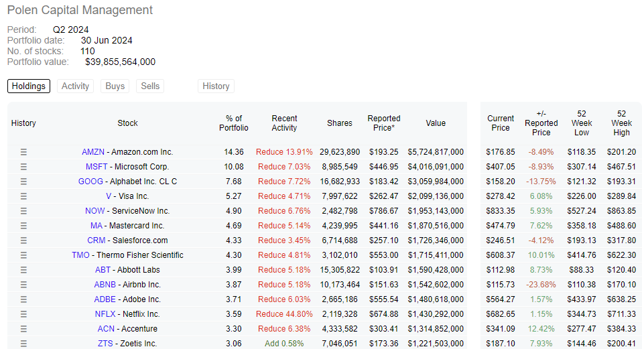Open the ABNB ticker link
The image size is (644, 349).
(105, 285)
